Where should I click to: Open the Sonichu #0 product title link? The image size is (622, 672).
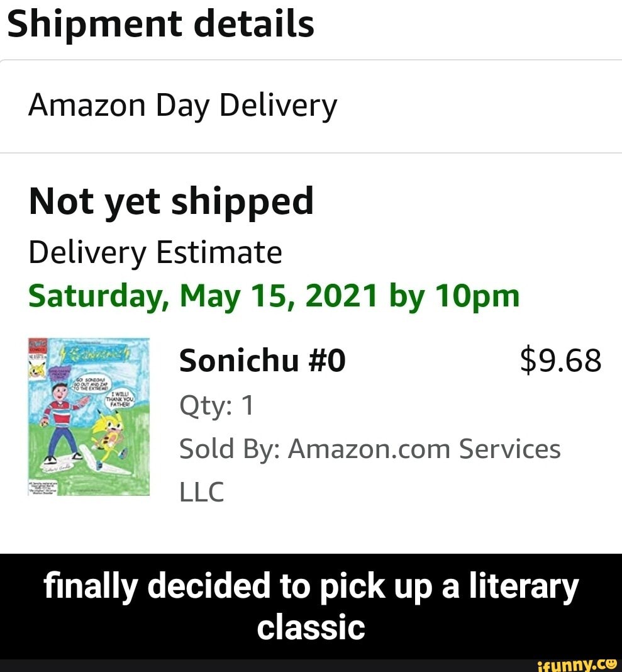pos(262,360)
